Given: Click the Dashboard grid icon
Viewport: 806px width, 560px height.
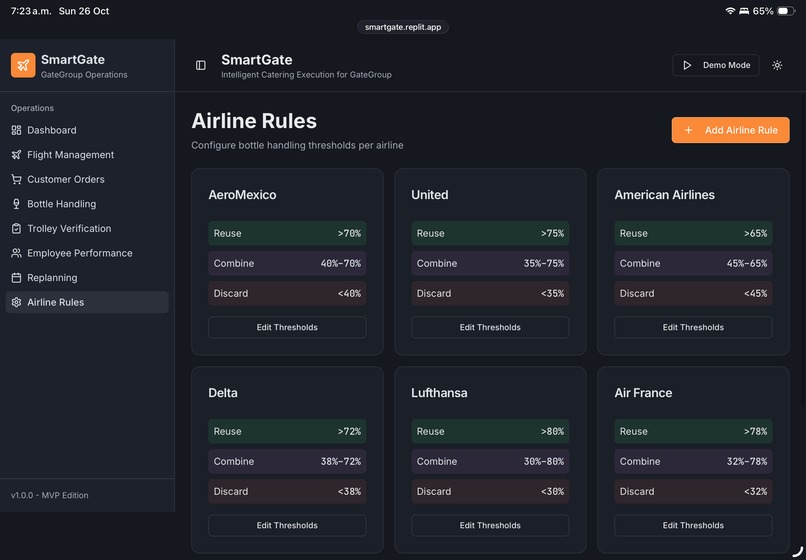Looking at the screenshot, I should [16, 130].
